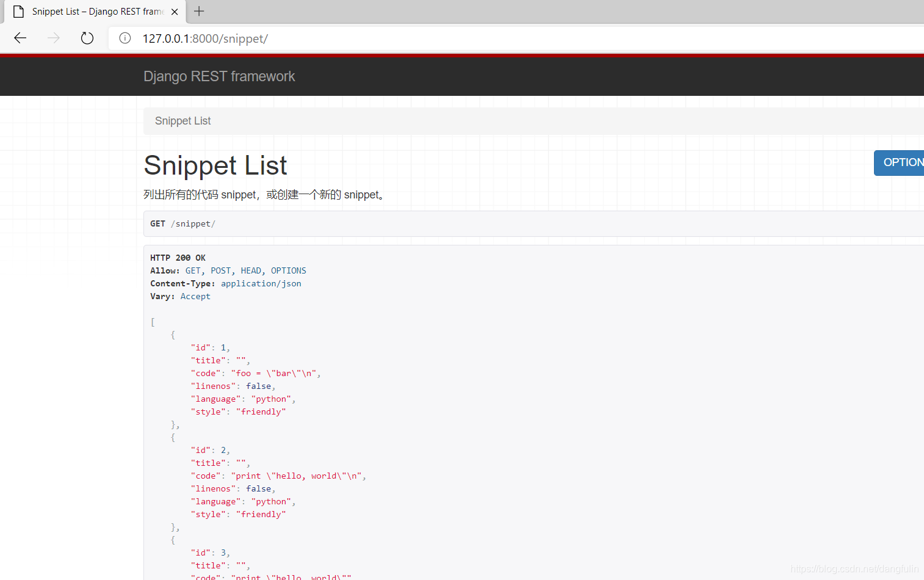Select the Snippet List browser tab
Image resolution: width=924 pixels, height=580 pixels.
(95, 12)
